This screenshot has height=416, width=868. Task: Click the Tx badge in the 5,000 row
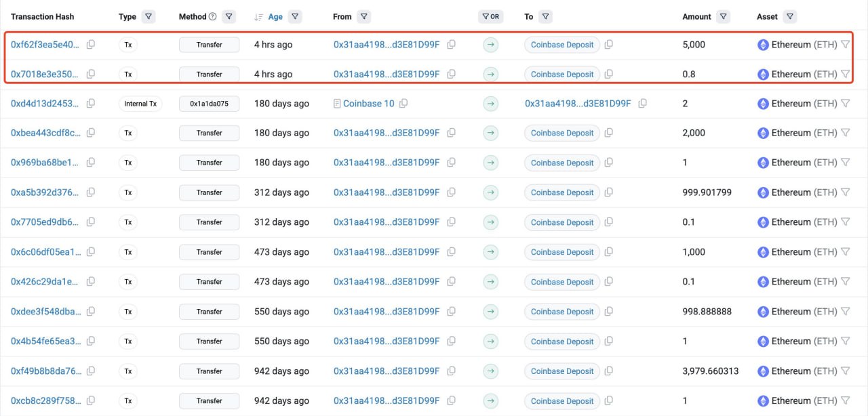coord(127,45)
